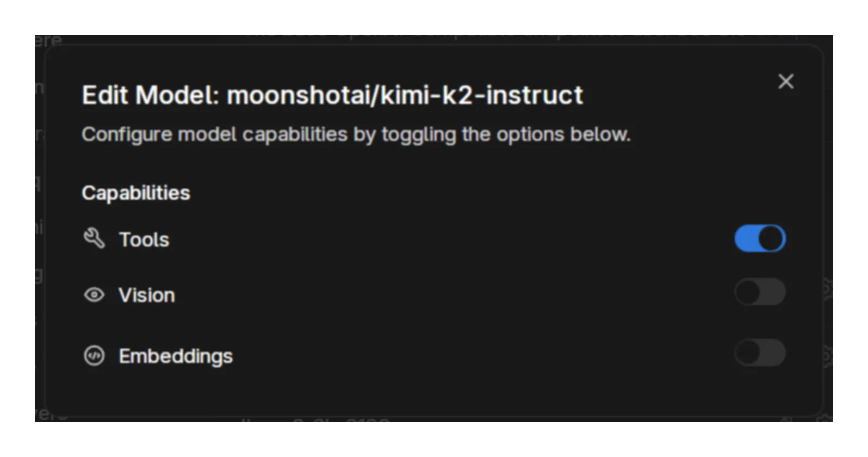Click the eye symbol in the Capabilities list

coord(94,294)
